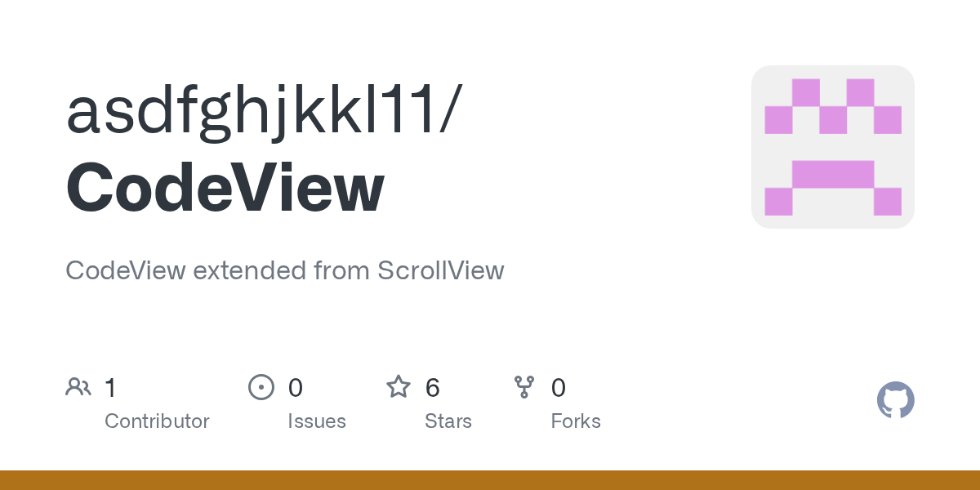Viewport: 980px width, 490px height.
Task: Open the asdfghjkkl11 owner name
Action: (x=251, y=111)
